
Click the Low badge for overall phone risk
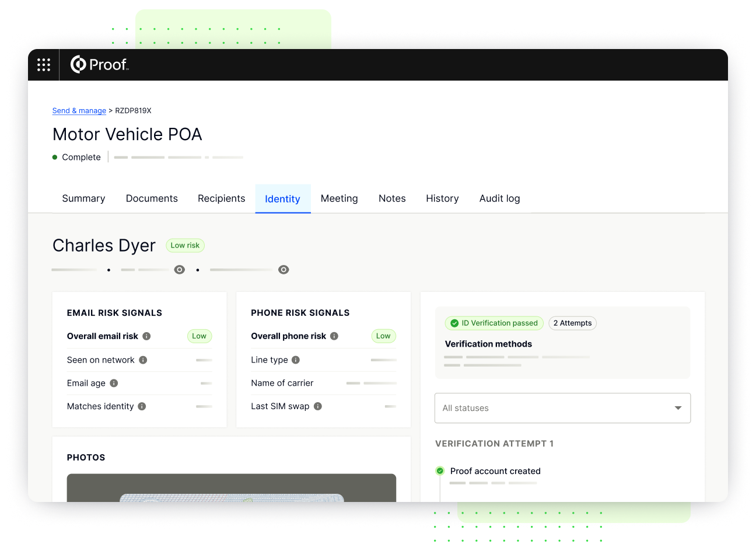[x=383, y=336]
